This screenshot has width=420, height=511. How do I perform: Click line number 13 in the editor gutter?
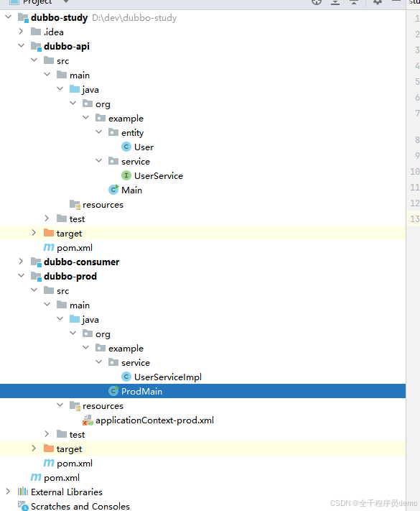(x=415, y=218)
